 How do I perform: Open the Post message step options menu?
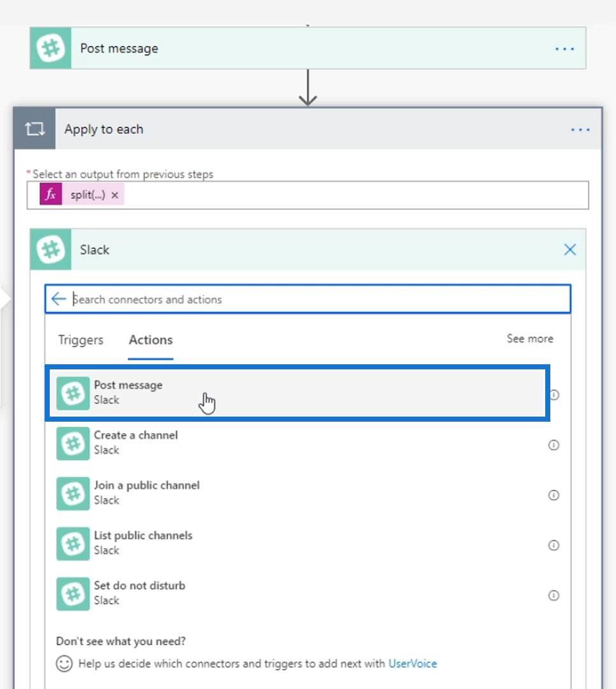click(564, 48)
